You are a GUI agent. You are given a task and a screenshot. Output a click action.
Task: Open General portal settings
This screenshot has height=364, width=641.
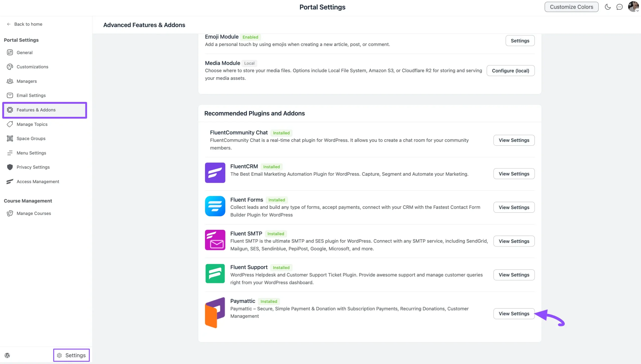point(25,53)
